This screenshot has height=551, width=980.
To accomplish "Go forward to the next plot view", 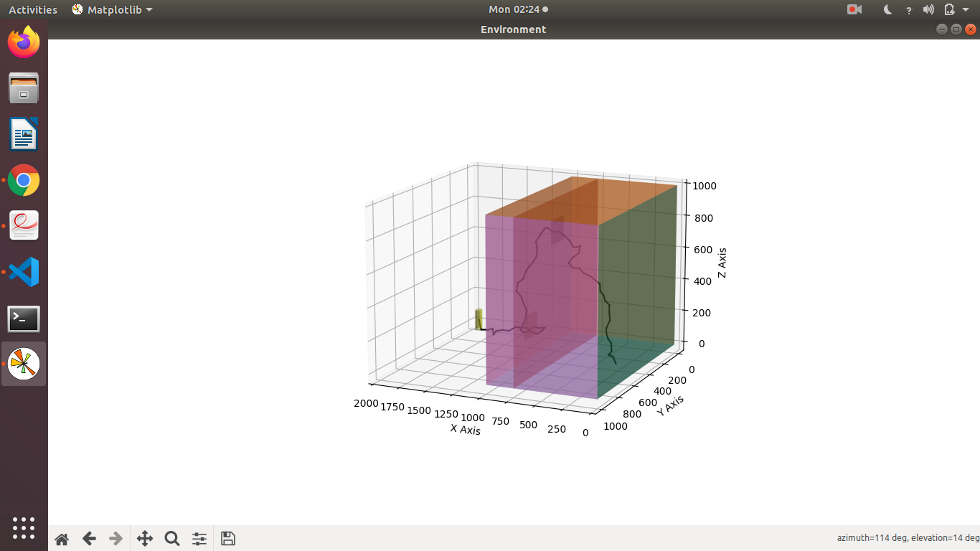I will click(x=116, y=538).
